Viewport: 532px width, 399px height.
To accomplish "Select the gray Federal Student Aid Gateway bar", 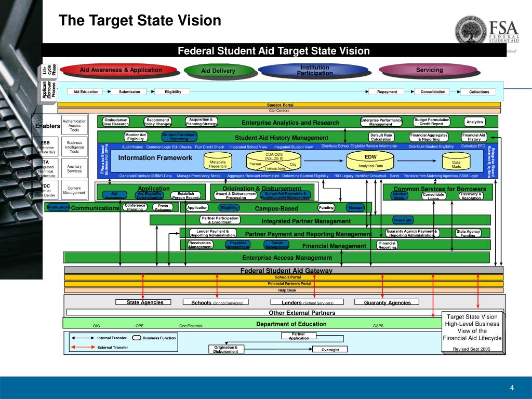I will (284, 270).
